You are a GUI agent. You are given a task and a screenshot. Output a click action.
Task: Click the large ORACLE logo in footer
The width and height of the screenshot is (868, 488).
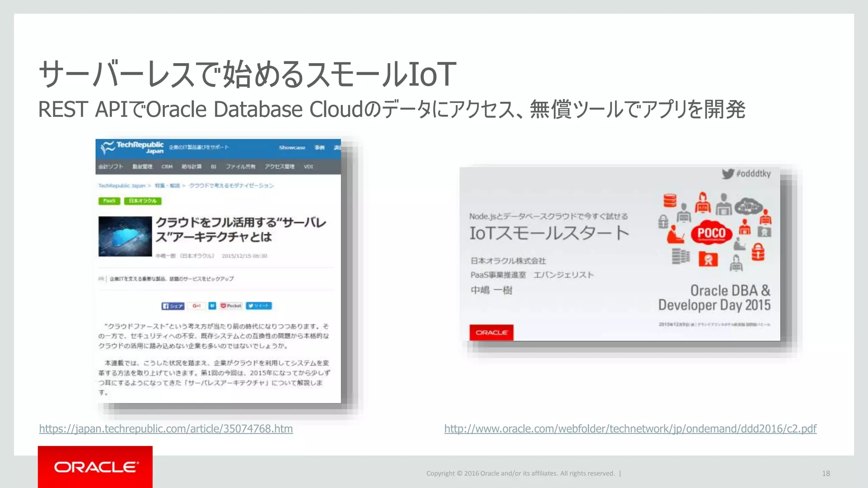[95, 467]
